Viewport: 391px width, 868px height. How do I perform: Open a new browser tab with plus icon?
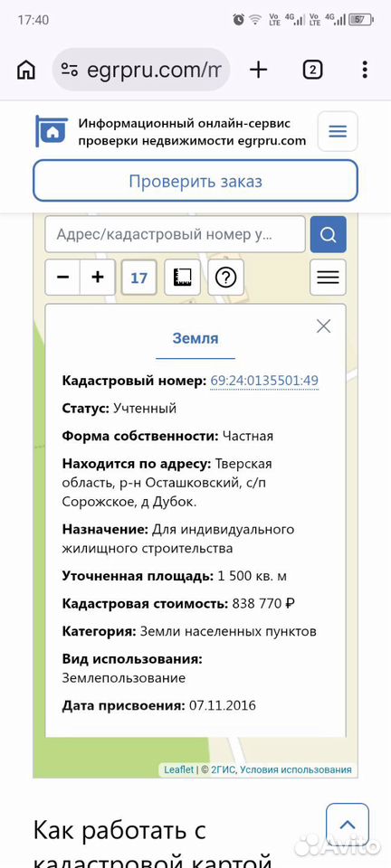point(258,70)
